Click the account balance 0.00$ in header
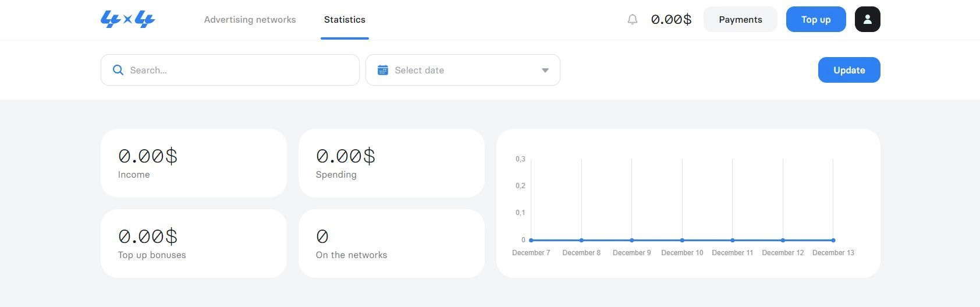Screen dimensions: 980x307 (671, 19)
